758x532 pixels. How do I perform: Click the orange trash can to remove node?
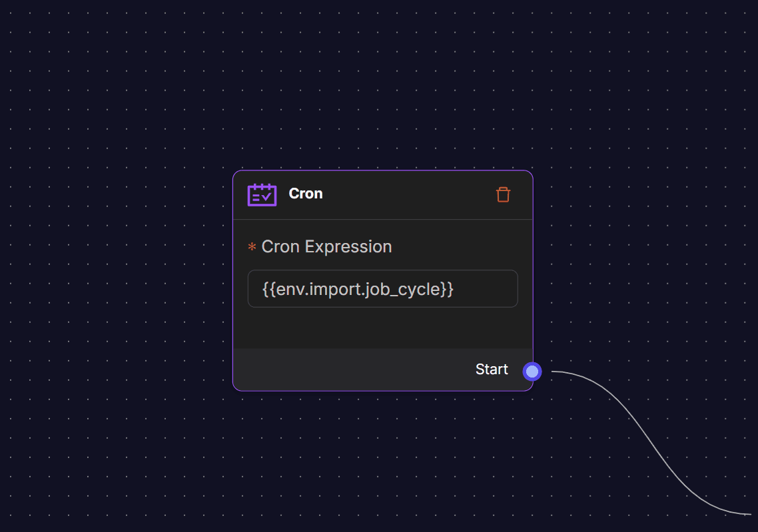tap(503, 194)
